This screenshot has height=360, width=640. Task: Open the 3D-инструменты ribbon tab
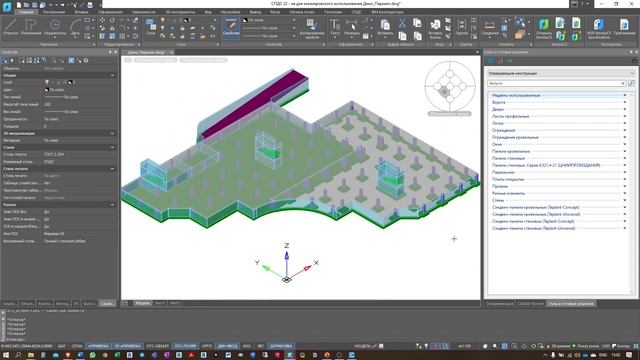(180, 12)
